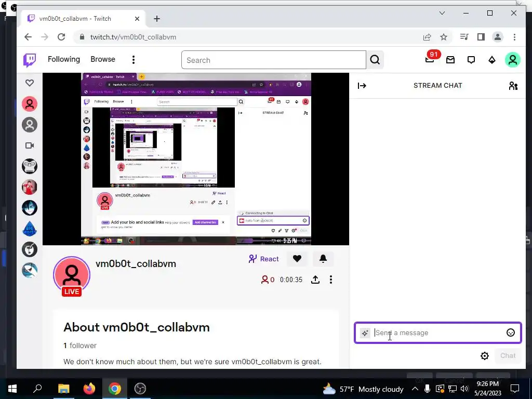Open the Chrome profile icon
The height and width of the screenshot is (399, 532).
tap(498, 37)
